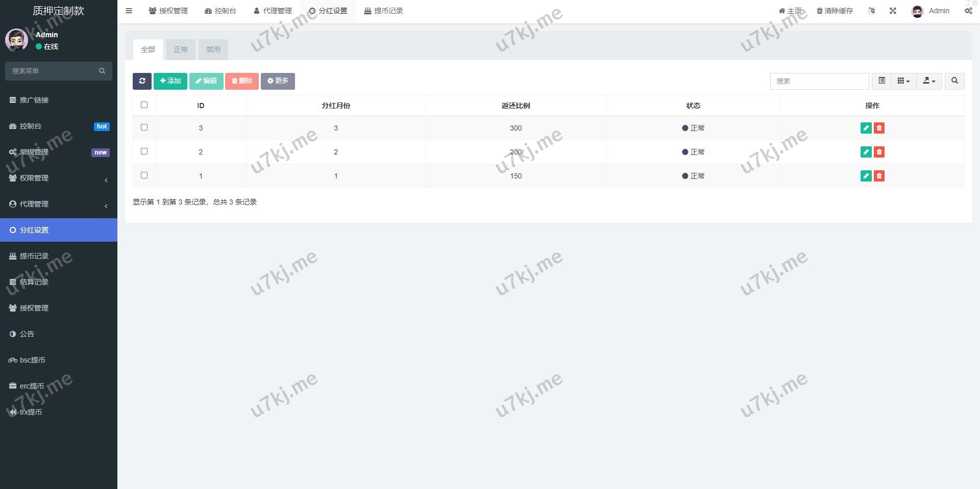Open the columns visibility dropdown
The image size is (980, 489).
pyautogui.click(x=903, y=81)
